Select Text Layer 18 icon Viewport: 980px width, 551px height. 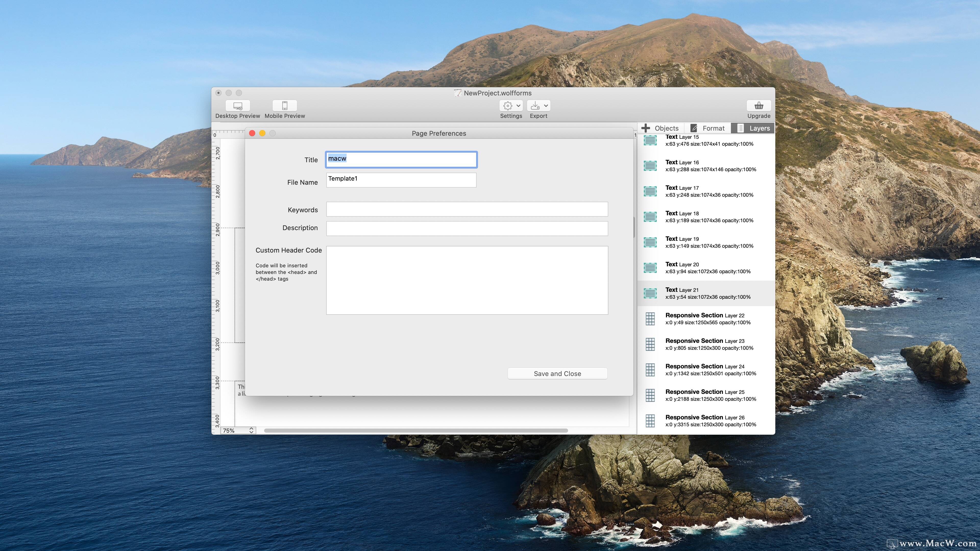tap(650, 217)
